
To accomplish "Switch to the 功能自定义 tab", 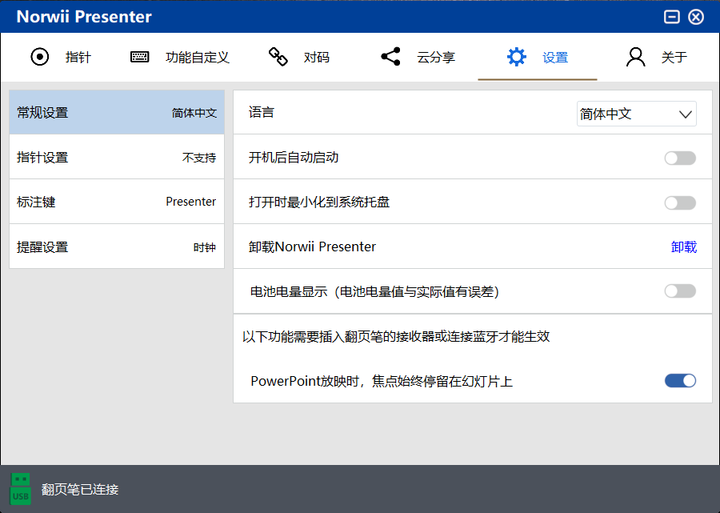I will tap(180, 57).
